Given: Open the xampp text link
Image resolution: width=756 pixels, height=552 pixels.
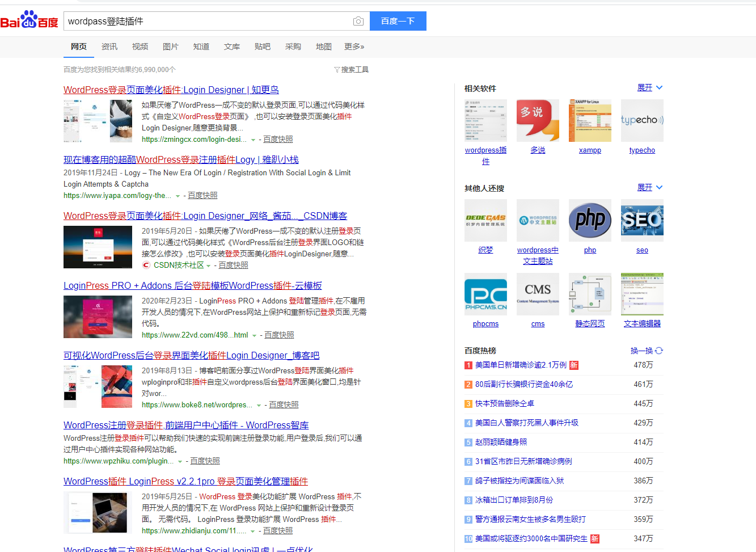Looking at the screenshot, I should click(590, 150).
